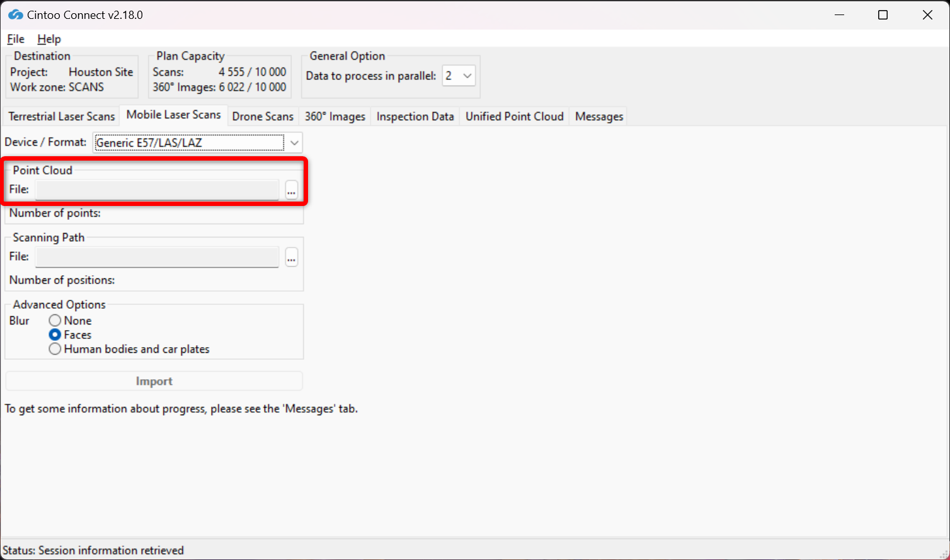Click the 360° Images capacity 6 022 / 10 000
The height and width of the screenshot is (560, 950).
click(253, 87)
